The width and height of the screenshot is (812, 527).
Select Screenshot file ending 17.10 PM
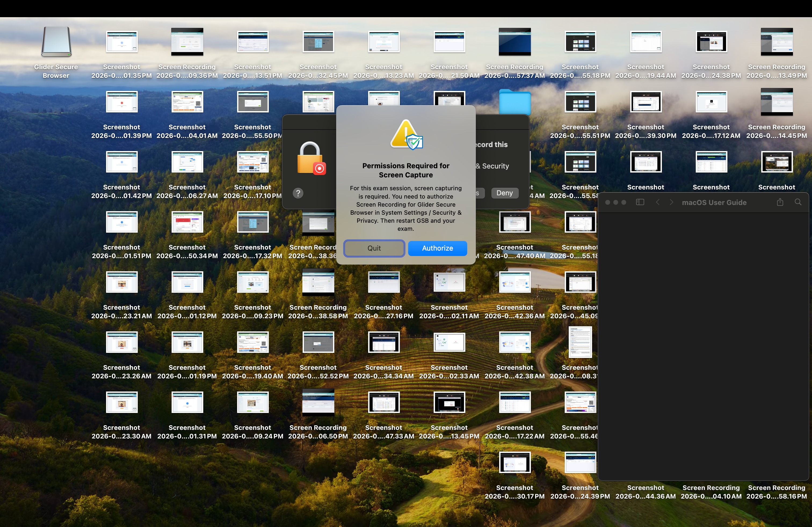click(253, 162)
